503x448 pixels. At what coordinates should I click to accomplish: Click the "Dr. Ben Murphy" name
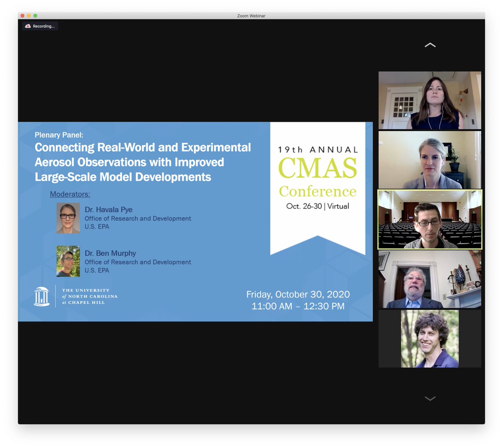[110, 253]
